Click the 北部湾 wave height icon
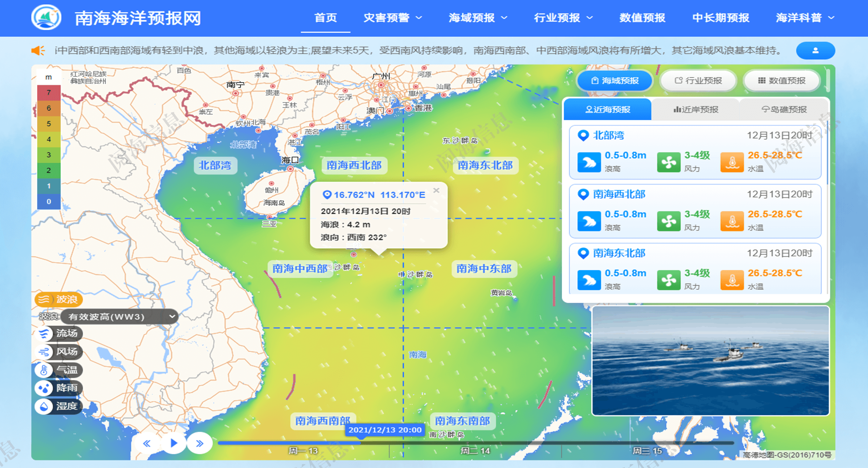 click(x=589, y=162)
